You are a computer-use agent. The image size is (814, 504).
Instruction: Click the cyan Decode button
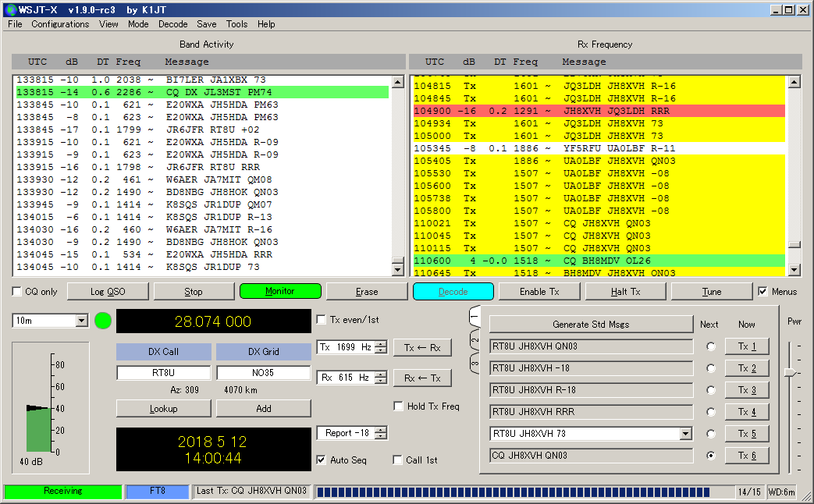[453, 292]
